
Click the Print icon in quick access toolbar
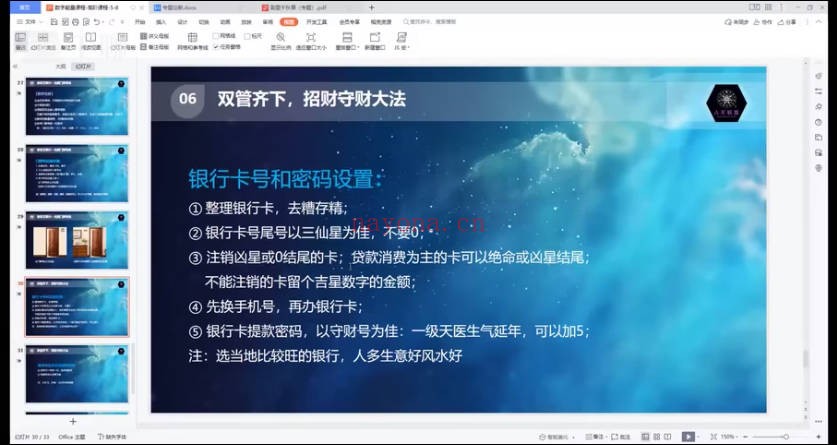[x=75, y=22]
